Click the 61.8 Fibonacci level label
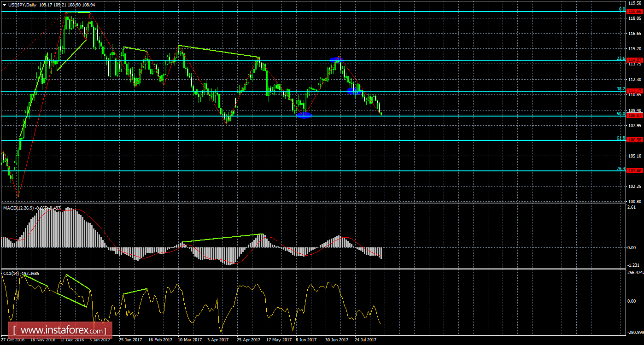 click(x=621, y=138)
